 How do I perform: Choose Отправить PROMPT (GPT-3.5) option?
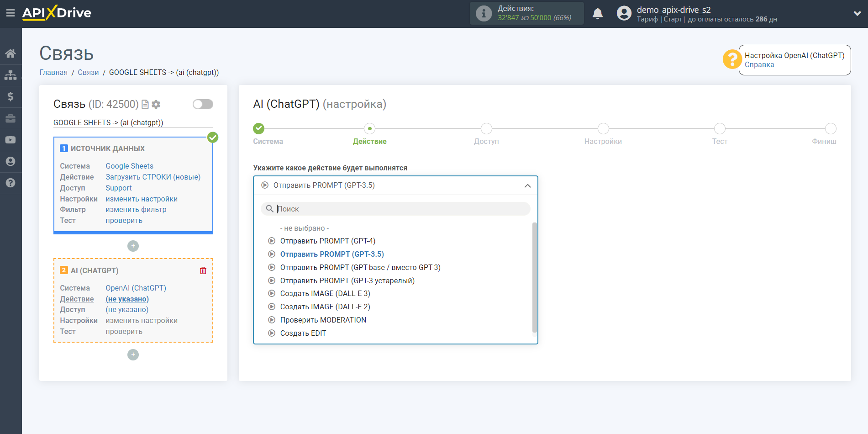331,254
